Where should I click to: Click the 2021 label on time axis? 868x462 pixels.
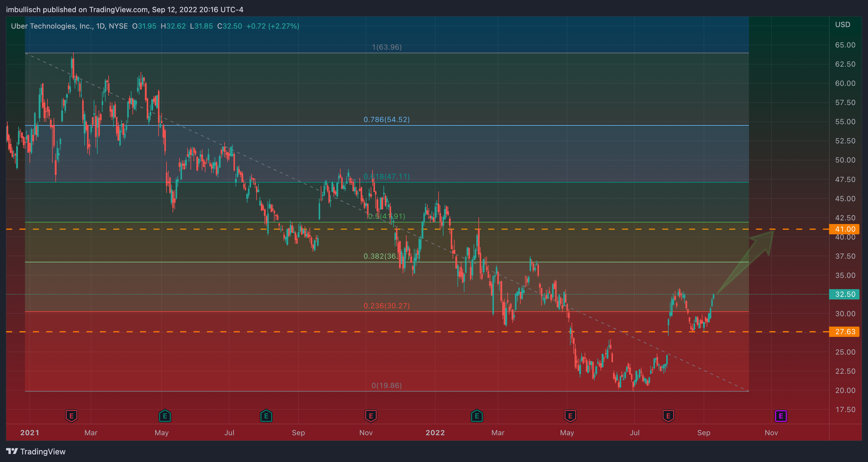pos(30,433)
